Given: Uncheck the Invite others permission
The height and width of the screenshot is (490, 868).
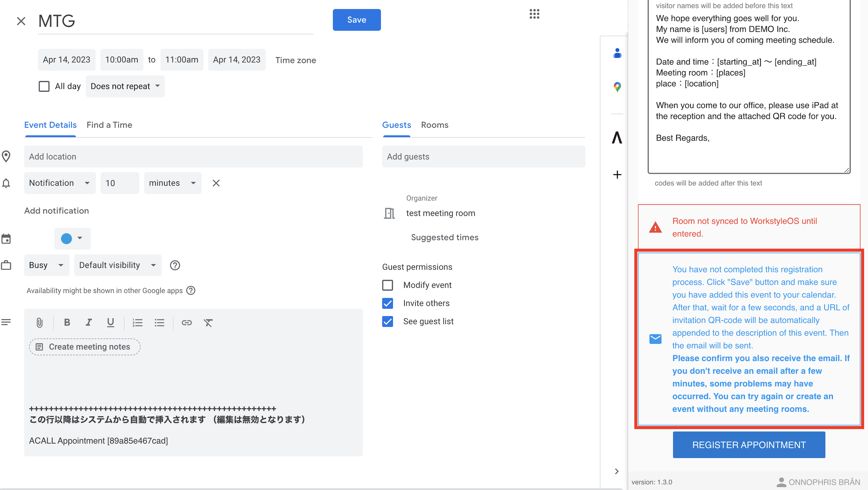Looking at the screenshot, I should coord(387,303).
